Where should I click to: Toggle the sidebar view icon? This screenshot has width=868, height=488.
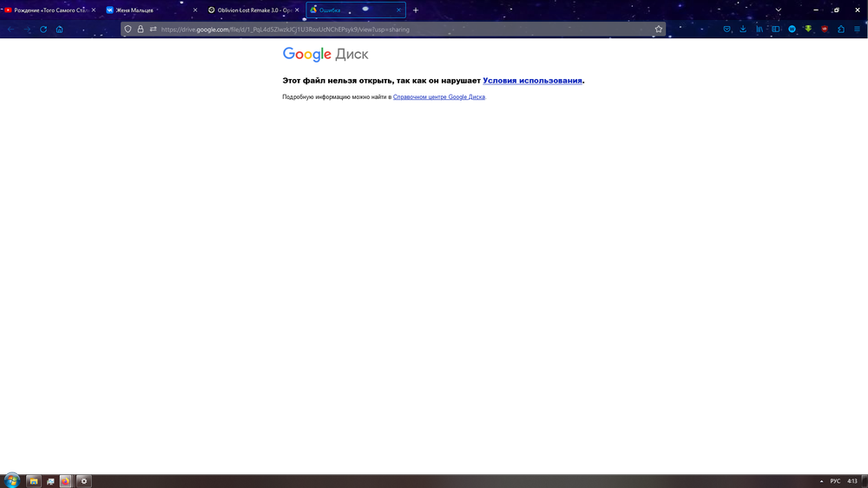click(775, 30)
